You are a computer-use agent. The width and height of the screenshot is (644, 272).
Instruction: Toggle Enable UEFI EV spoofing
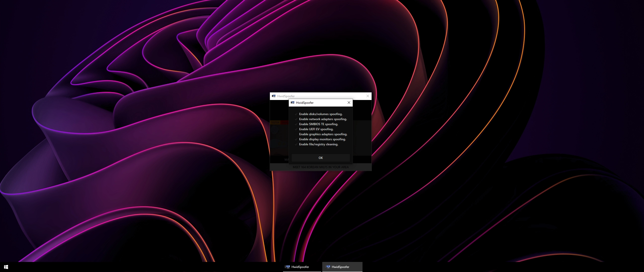296,129
